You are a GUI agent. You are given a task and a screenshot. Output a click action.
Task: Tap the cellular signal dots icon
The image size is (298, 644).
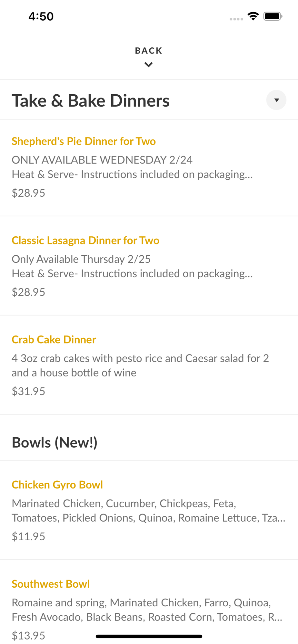point(236,19)
